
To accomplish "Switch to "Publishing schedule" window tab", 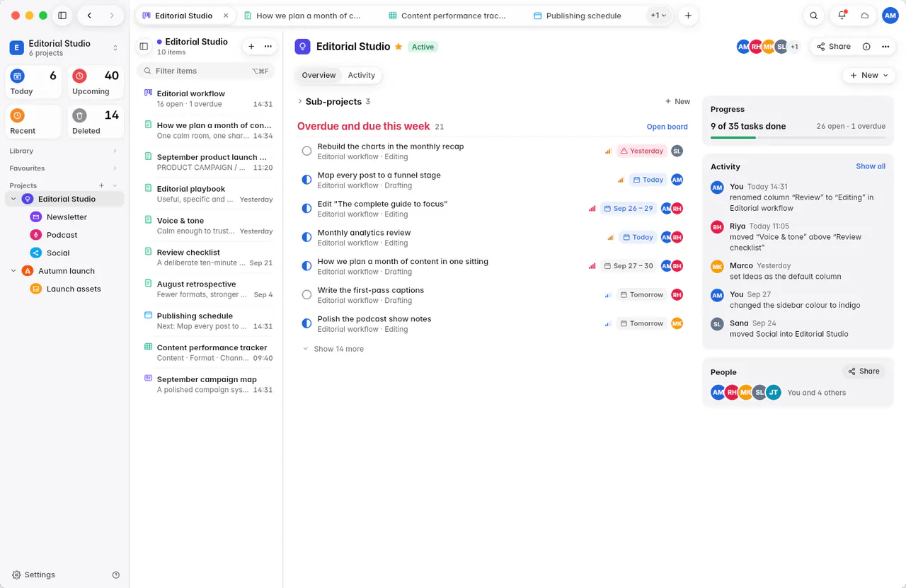I will click(x=577, y=16).
